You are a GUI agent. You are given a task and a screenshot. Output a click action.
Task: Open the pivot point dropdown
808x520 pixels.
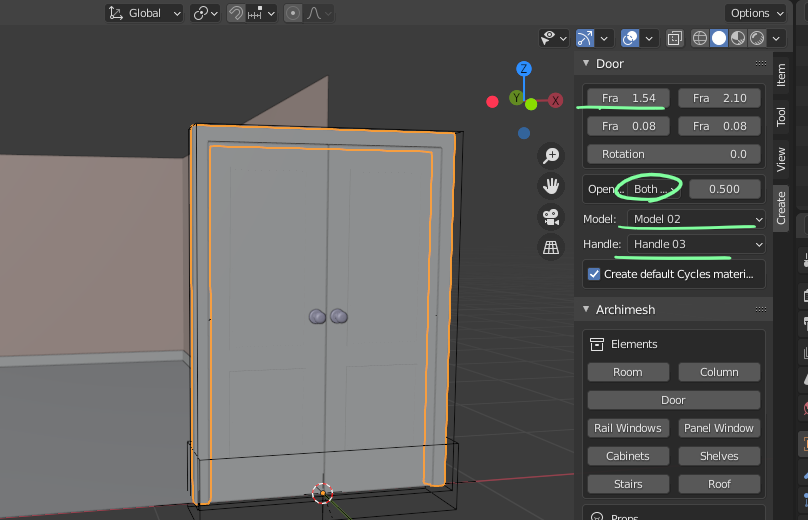click(205, 13)
